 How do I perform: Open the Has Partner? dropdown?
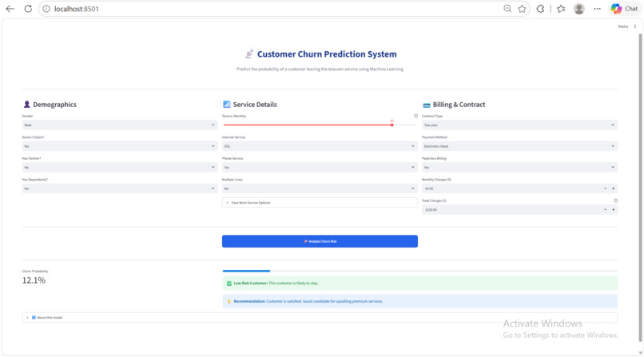[120, 168]
